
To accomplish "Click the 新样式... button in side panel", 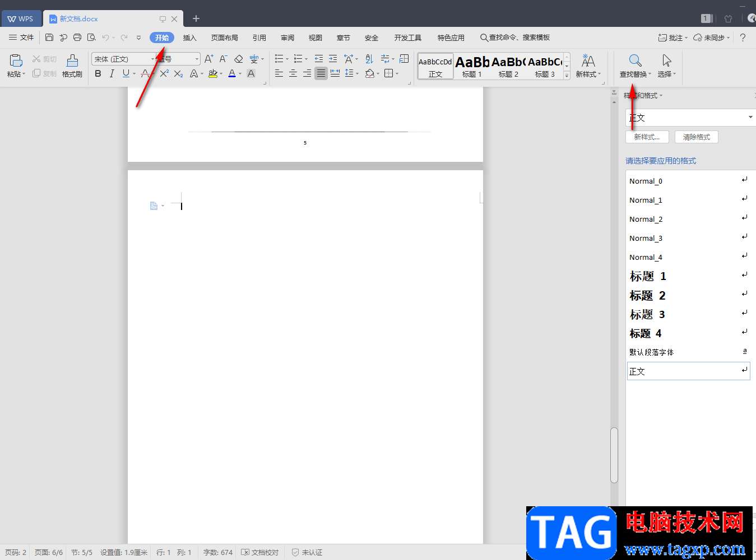I will [x=647, y=137].
